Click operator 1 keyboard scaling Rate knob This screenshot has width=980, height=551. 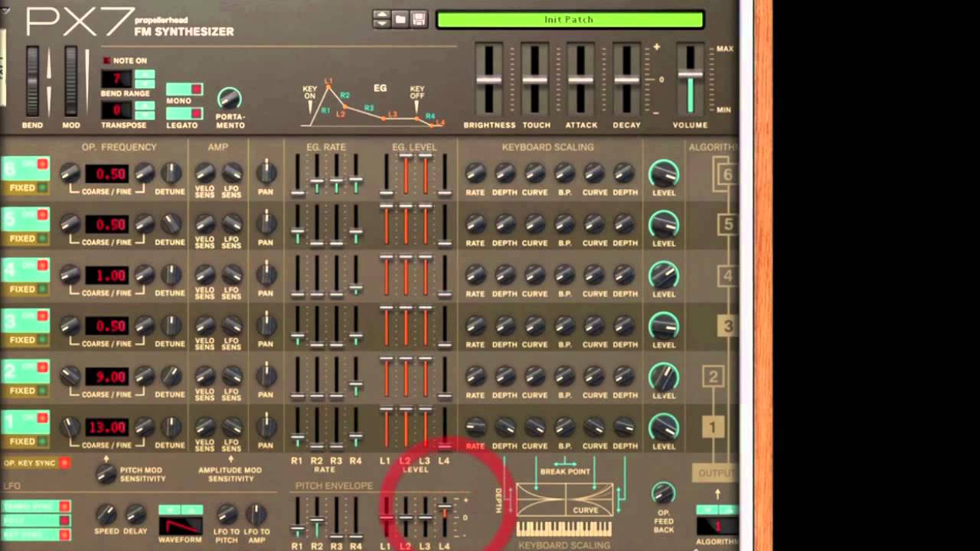475,427
